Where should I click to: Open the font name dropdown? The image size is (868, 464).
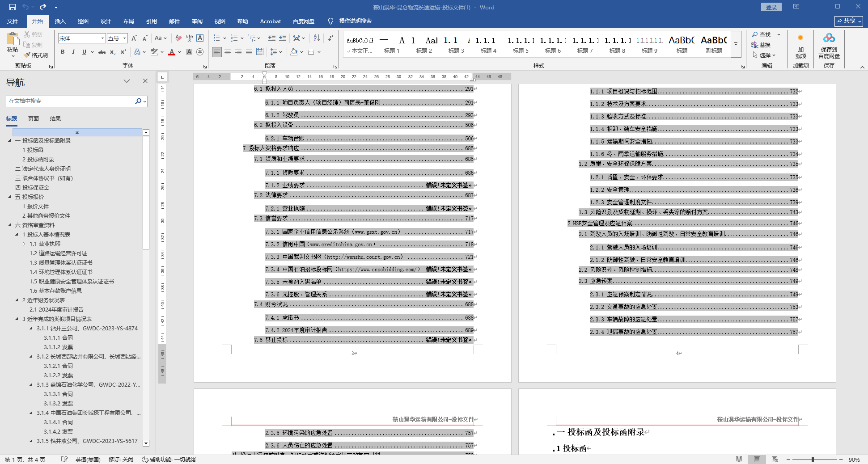pyautogui.click(x=102, y=38)
